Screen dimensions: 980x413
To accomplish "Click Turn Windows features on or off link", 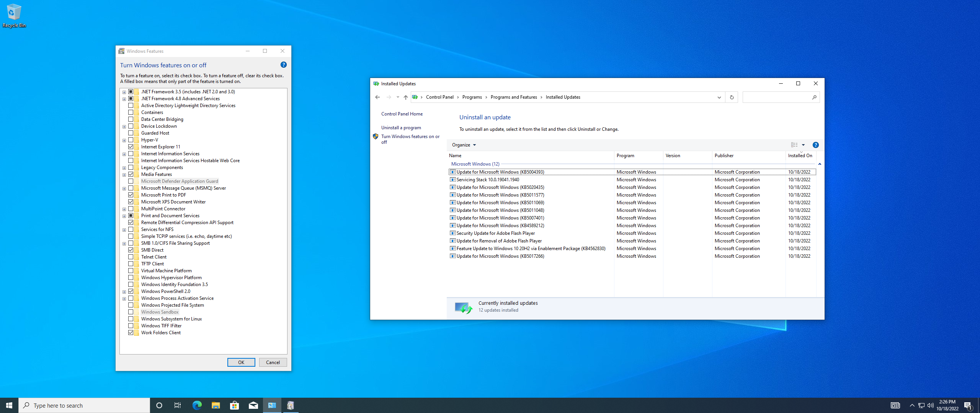I will [410, 139].
